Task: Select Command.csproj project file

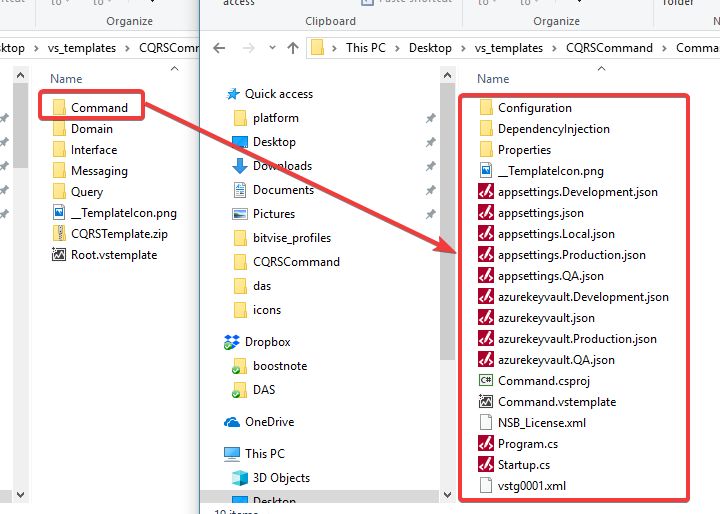Action: click(x=534, y=381)
